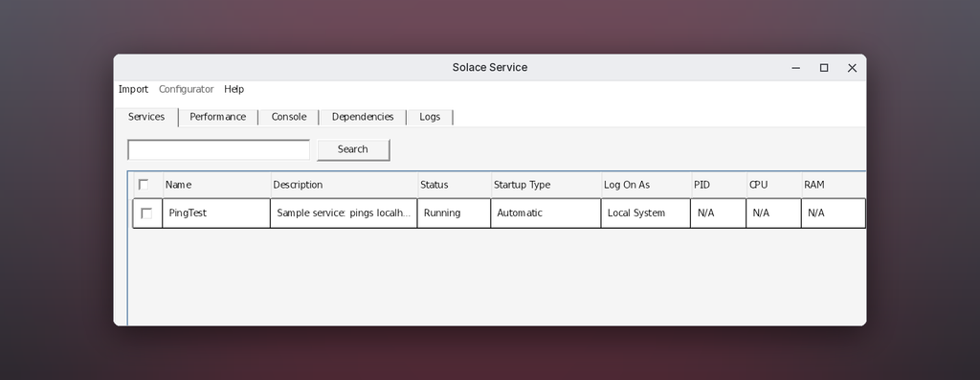980x380 pixels.
Task: Open the Dependencies tab
Action: 363,117
